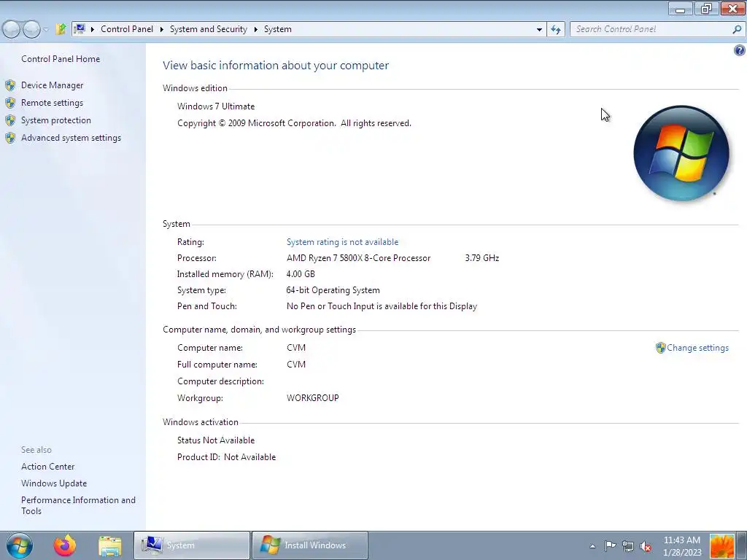Open Action Center from See also
Viewport: 747px width, 560px height.
click(47, 467)
